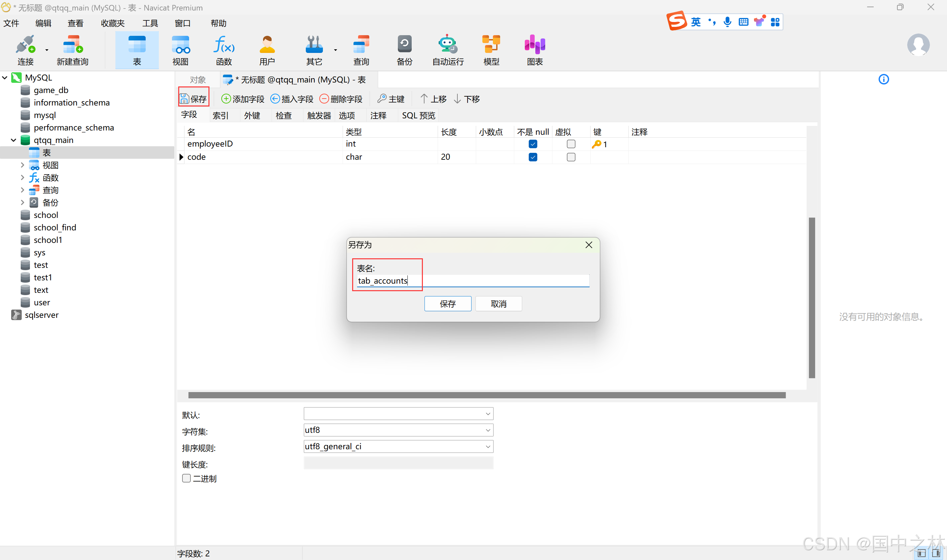Click the horizontal scrollbar below the fields

point(487,395)
